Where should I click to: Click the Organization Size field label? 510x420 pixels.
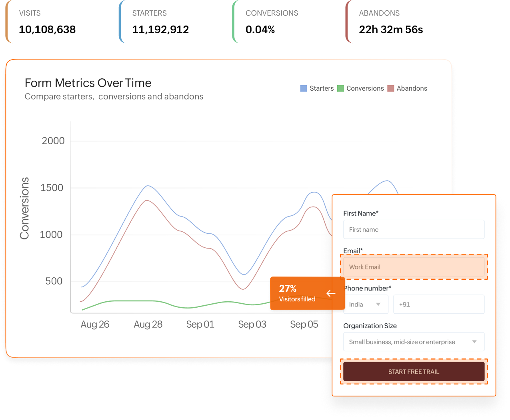[x=370, y=326]
